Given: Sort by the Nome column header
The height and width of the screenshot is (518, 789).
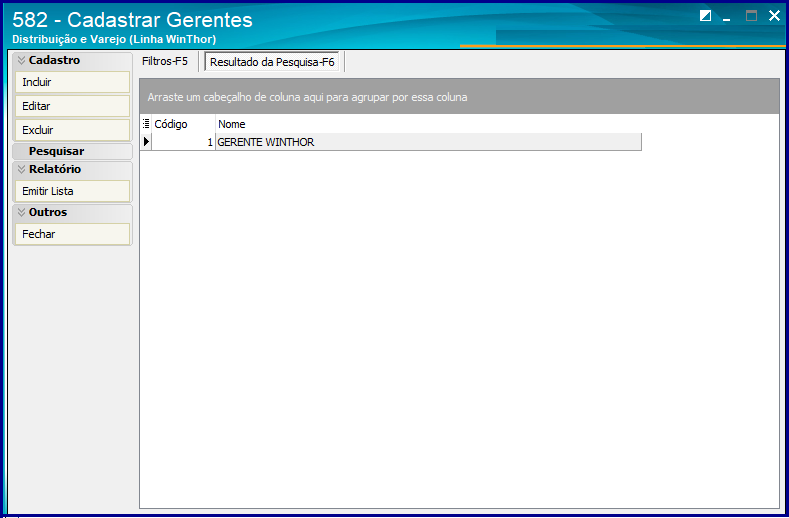Looking at the screenshot, I should pyautogui.click(x=428, y=124).
